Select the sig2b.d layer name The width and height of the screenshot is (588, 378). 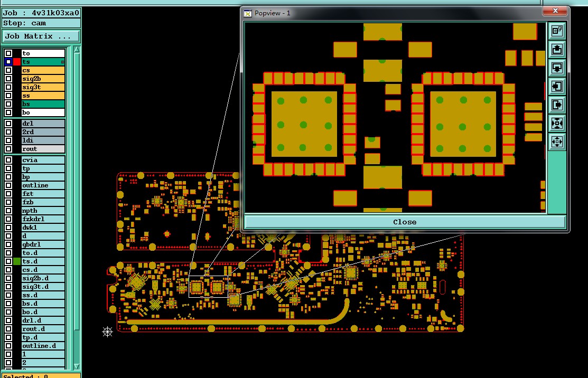tap(43, 278)
